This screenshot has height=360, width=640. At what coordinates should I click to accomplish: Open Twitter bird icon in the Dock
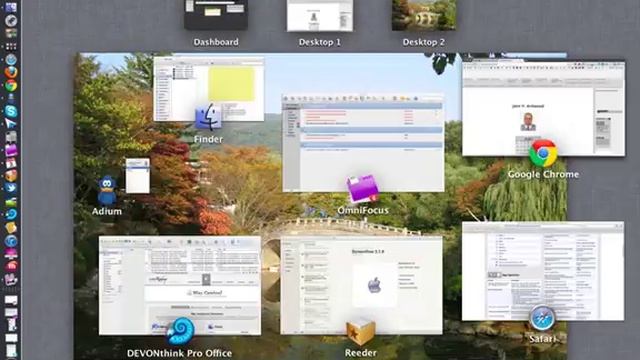[x=11, y=188]
